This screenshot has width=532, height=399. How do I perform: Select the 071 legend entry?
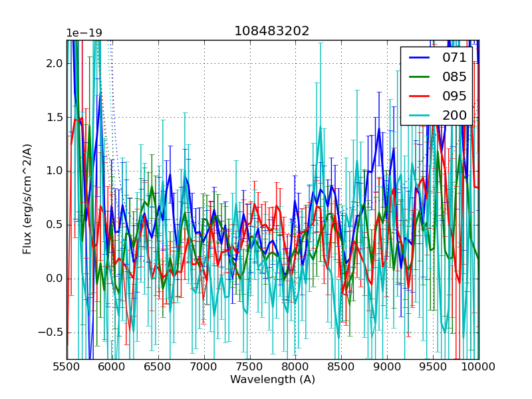tap(454, 58)
